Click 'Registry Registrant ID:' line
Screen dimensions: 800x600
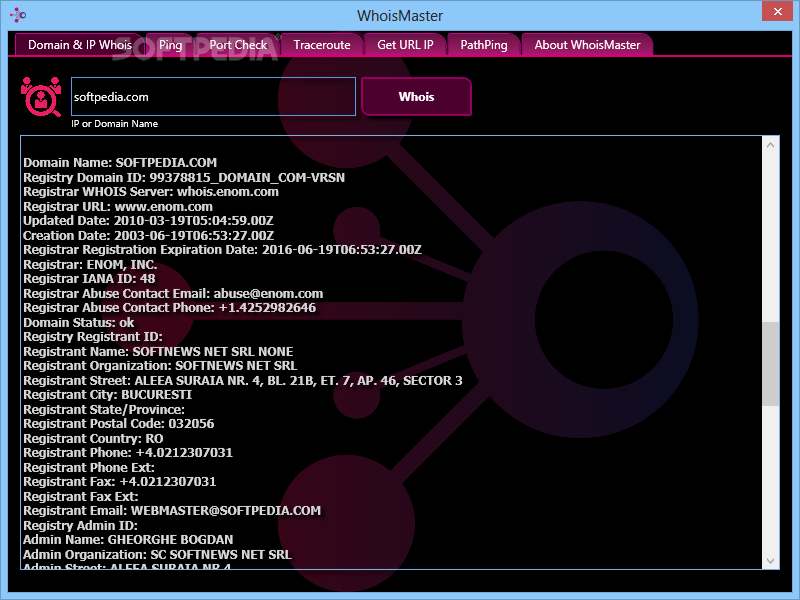pyautogui.click(x=93, y=337)
